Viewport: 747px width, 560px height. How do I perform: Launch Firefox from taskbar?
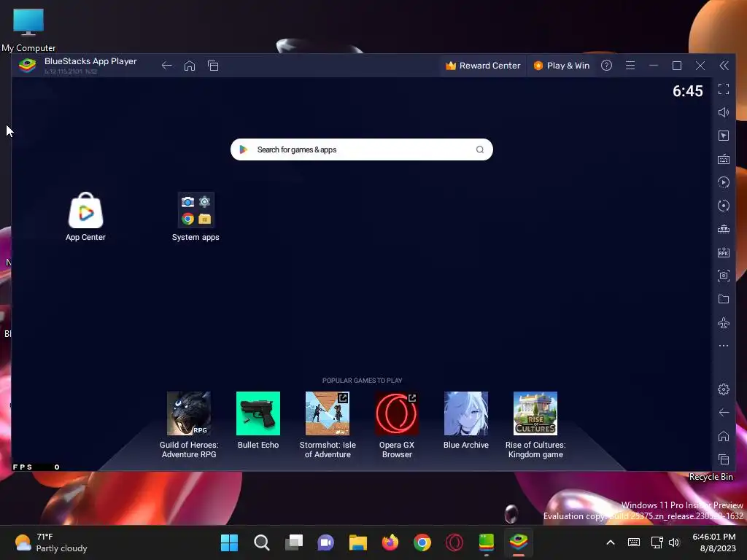point(390,542)
